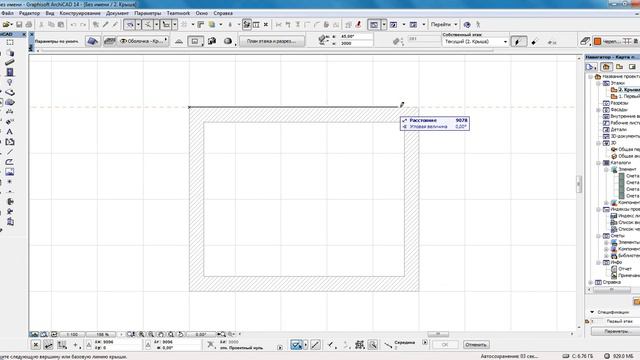Screen dimensions: 640x360
Task: Edit the roof pitch angle 45,00° field
Action: pyautogui.click(x=355, y=36)
